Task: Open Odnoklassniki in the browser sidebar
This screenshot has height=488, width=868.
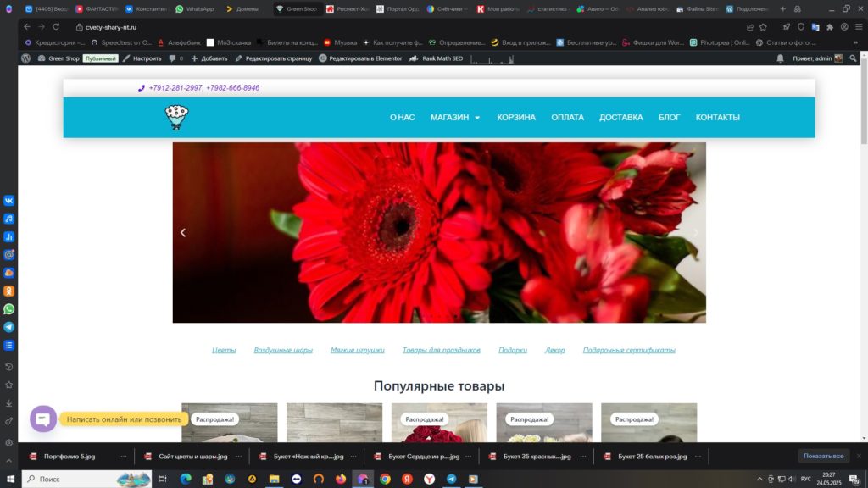Action: [8, 291]
